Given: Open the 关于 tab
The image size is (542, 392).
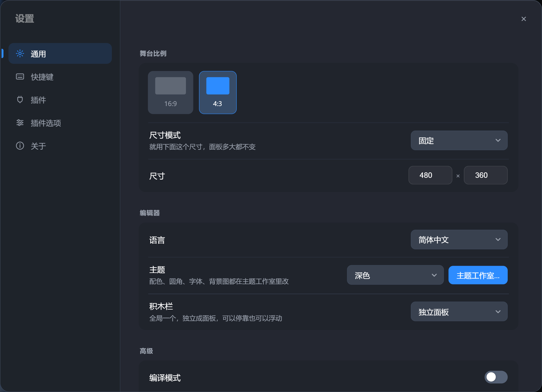Looking at the screenshot, I should pos(60,146).
